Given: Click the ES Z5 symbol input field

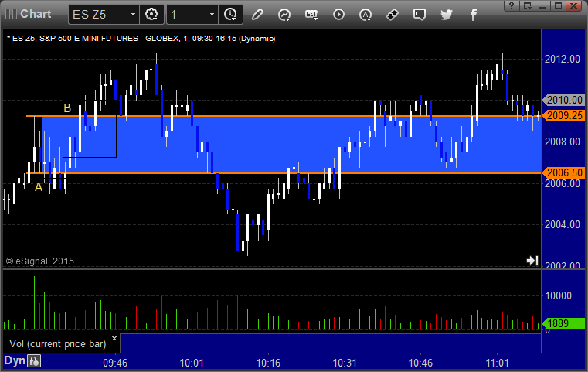Looking at the screenshot, I should coord(99,15).
